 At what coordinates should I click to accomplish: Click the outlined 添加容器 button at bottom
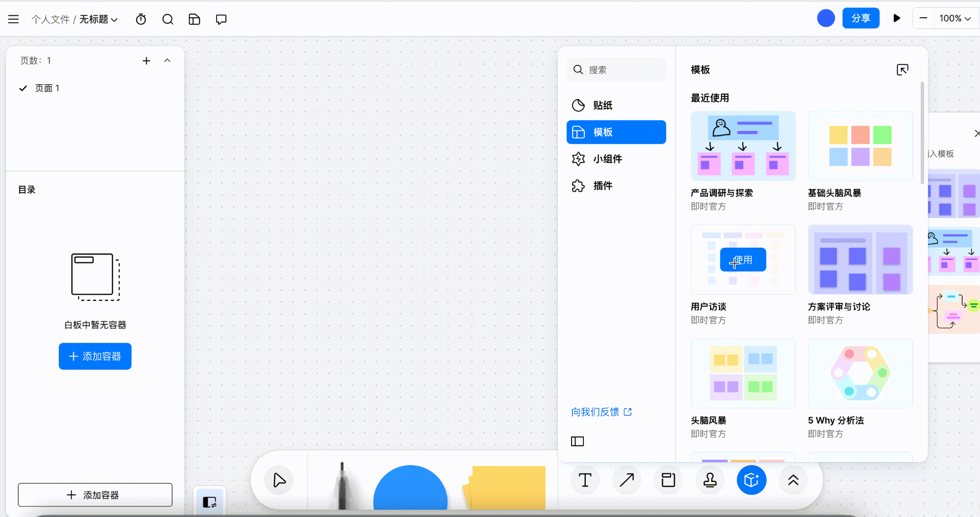(95, 495)
